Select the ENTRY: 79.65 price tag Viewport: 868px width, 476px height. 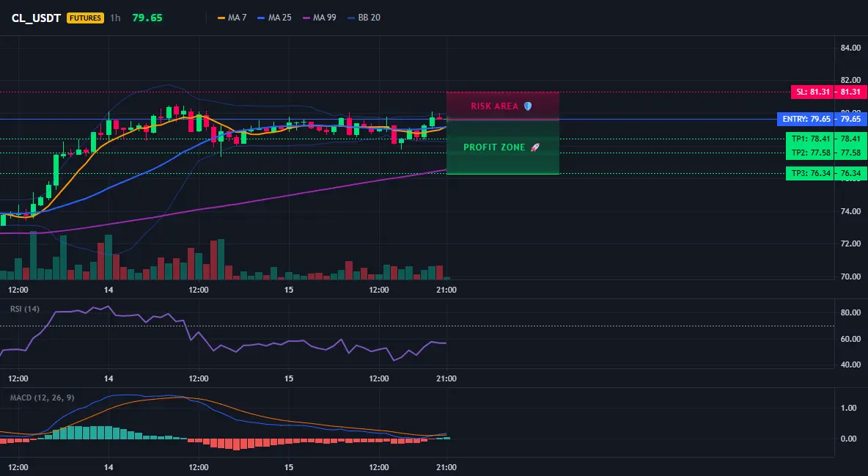(806, 119)
